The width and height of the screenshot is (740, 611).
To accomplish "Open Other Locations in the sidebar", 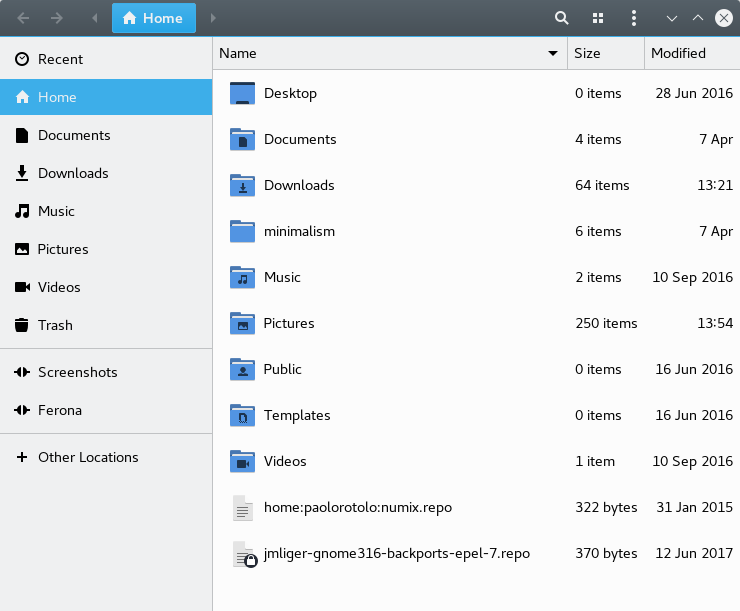I will click(88, 457).
